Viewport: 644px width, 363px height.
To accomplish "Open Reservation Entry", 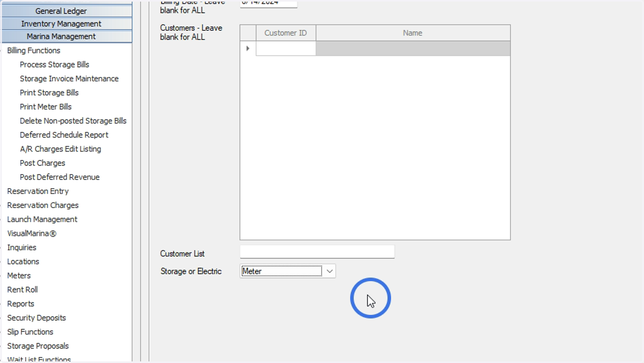I will pyautogui.click(x=38, y=191).
